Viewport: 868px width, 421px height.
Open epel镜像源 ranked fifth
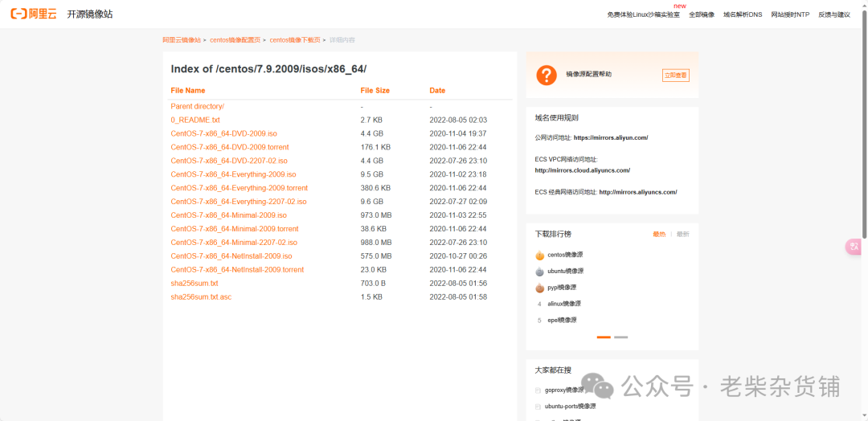pyautogui.click(x=562, y=321)
